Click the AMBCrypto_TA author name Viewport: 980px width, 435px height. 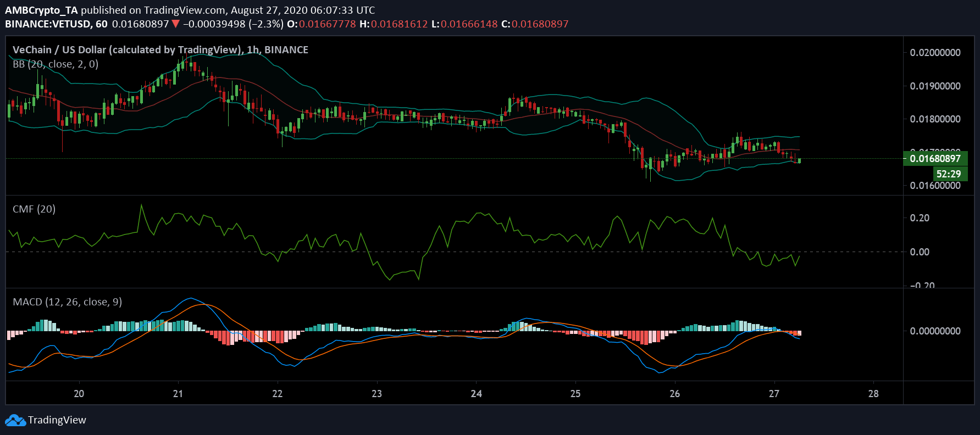click(x=41, y=10)
